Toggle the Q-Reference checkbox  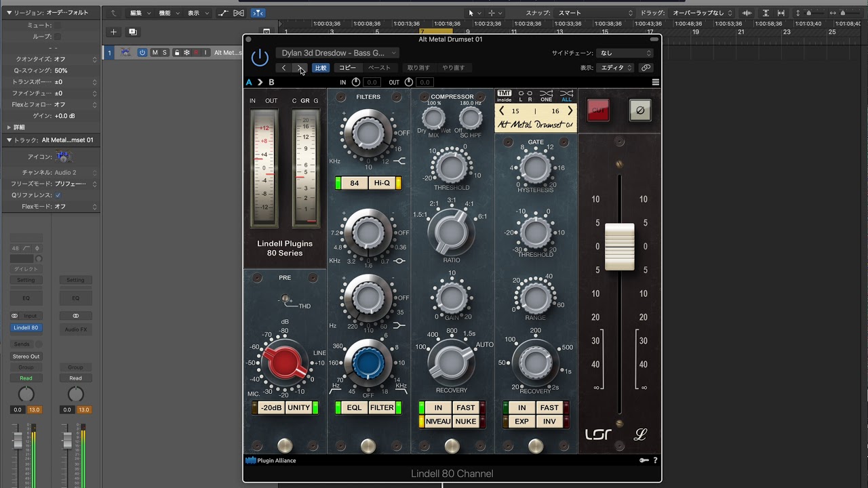click(x=58, y=195)
